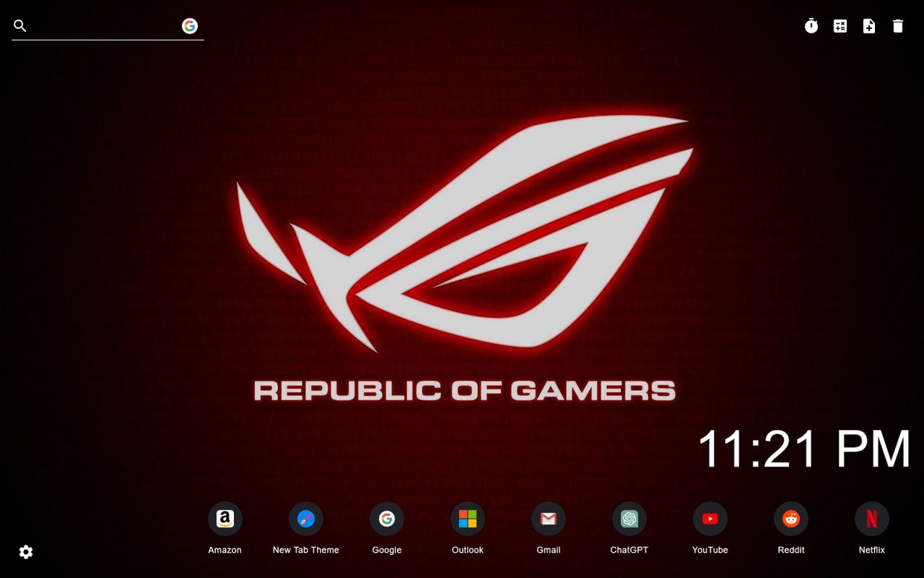
Task: Open the Amazon shortcut icon
Action: (225, 519)
